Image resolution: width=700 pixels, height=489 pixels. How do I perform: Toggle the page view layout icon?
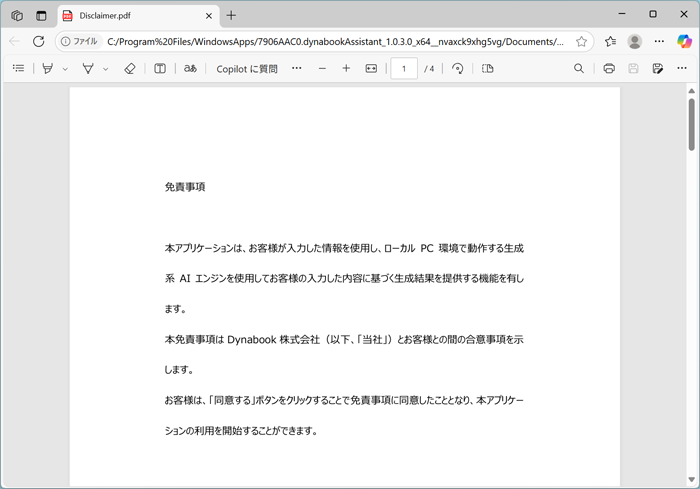tap(488, 68)
